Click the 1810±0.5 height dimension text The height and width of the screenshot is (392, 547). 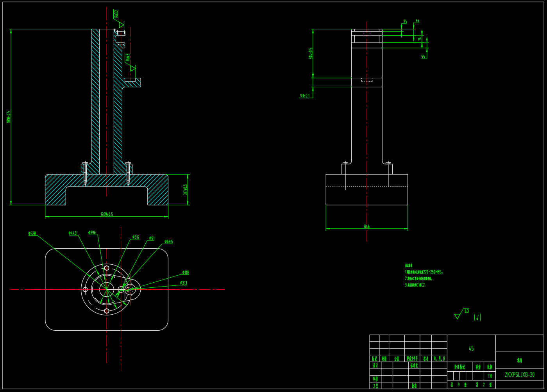[x=9, y=117]
